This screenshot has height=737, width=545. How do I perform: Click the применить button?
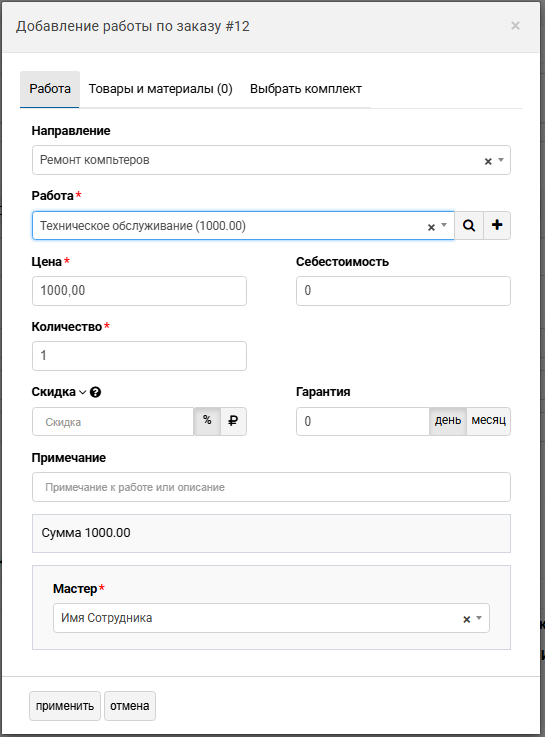65,706
